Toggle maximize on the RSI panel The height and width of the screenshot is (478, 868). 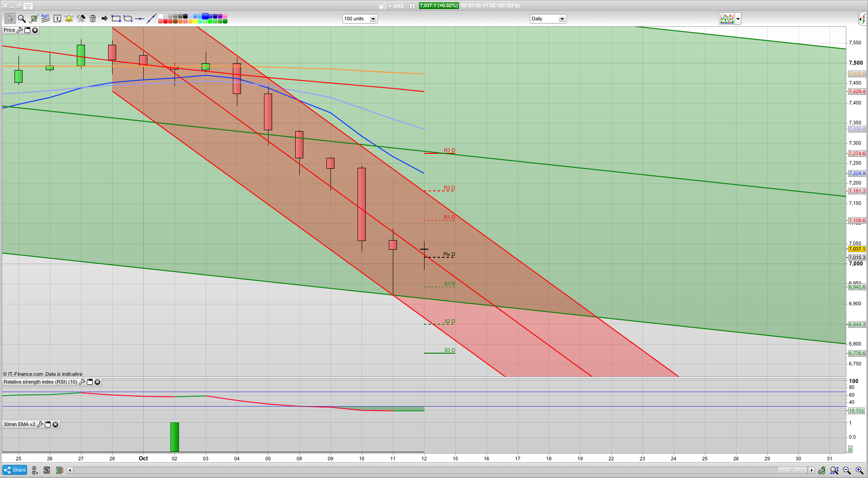(90, 382)
